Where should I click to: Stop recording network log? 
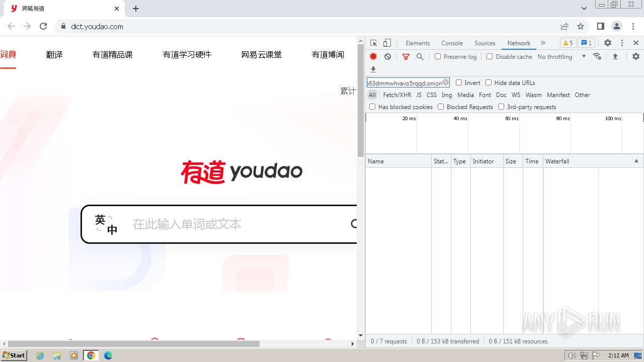pos(373,56)
